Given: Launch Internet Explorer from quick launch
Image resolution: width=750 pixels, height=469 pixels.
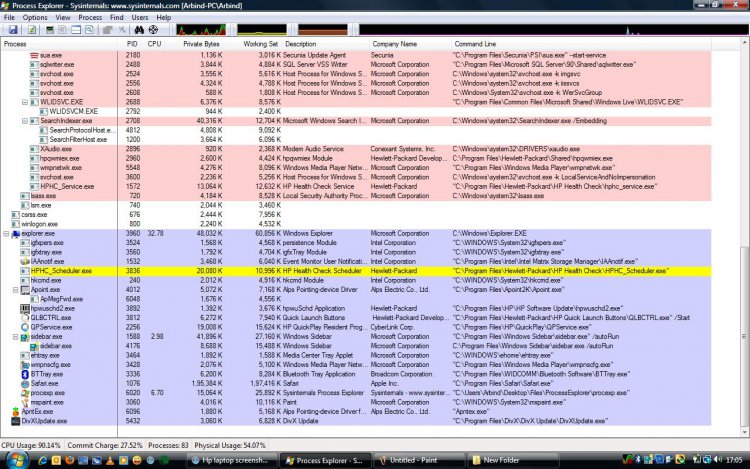Looking at the screenshot, I should coord(42,460).
